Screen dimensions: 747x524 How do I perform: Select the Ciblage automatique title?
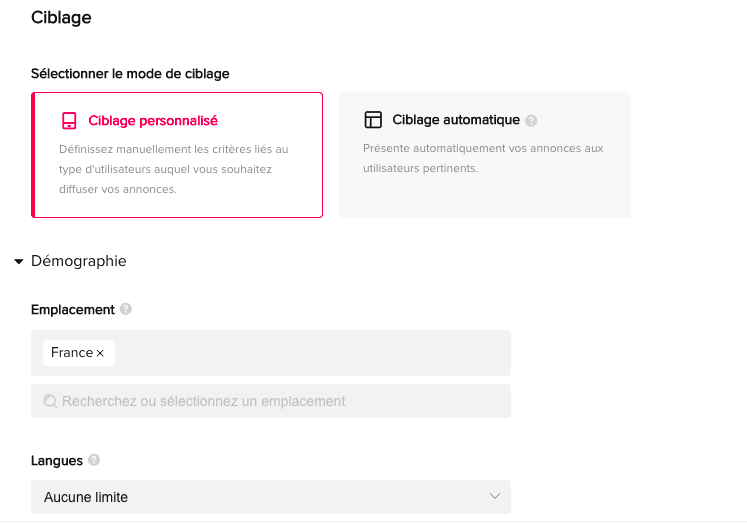[x=456, y=120]
